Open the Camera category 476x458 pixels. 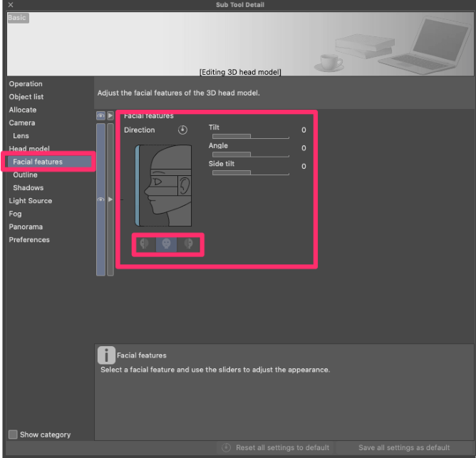[22, 123]
